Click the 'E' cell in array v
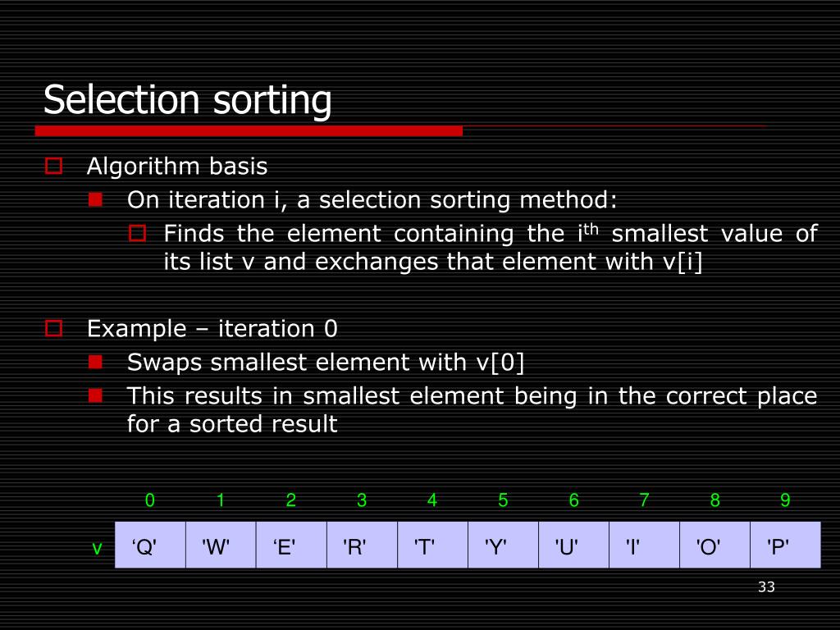 coord(291,545)
